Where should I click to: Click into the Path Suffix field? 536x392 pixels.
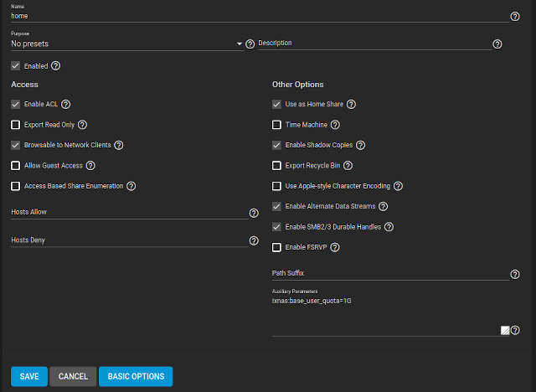pyautogui.click(x=390, y=273)
